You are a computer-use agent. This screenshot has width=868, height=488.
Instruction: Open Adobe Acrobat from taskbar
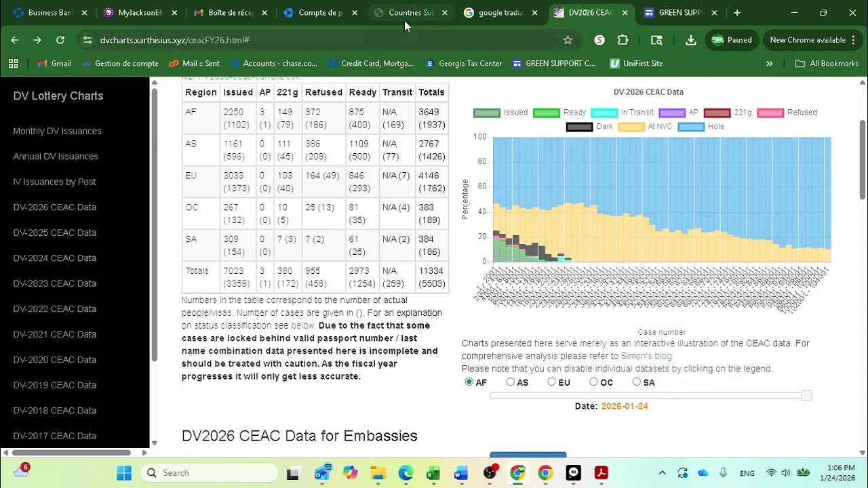tap(601, 473)
